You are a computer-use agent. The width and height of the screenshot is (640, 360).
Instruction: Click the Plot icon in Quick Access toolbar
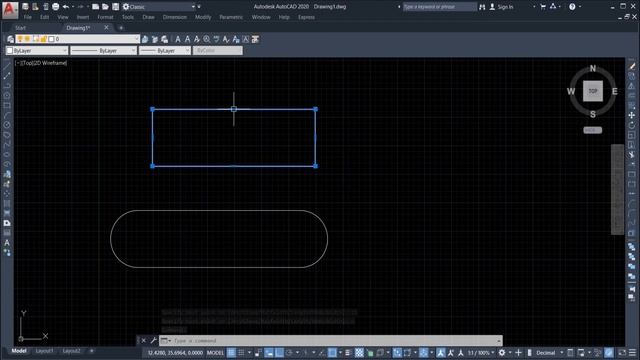coord(56,7)
